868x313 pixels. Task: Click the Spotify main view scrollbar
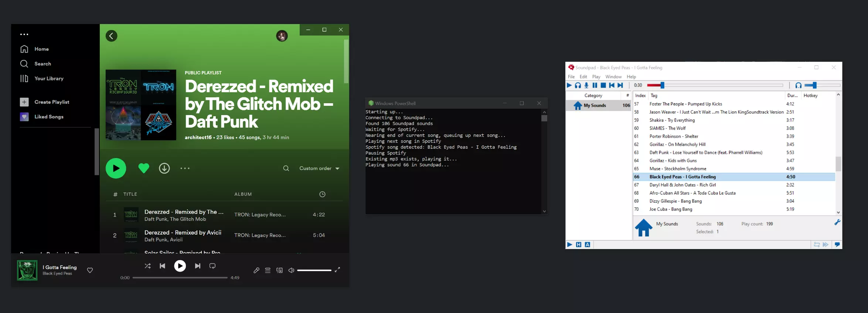point(346,61)
